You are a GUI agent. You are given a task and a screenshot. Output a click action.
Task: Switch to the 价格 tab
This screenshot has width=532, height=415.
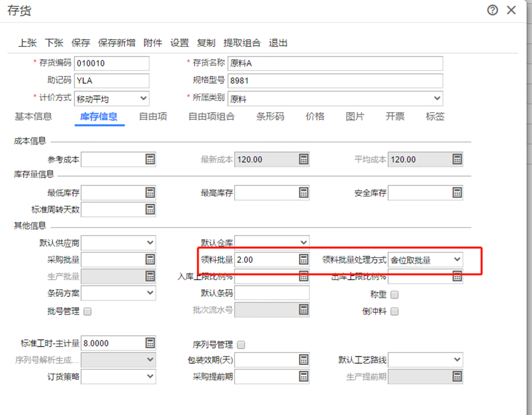pos(315,116)
